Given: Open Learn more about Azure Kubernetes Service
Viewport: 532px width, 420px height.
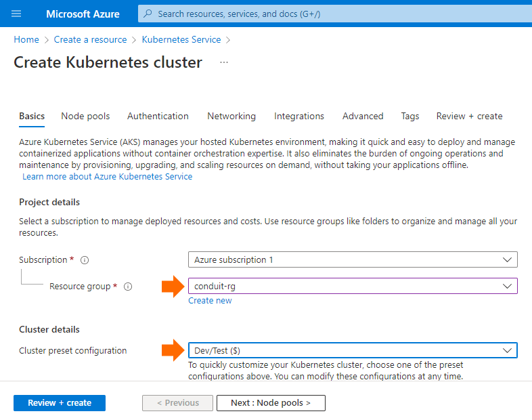Looking at the screenshot, I should (107, 177).
